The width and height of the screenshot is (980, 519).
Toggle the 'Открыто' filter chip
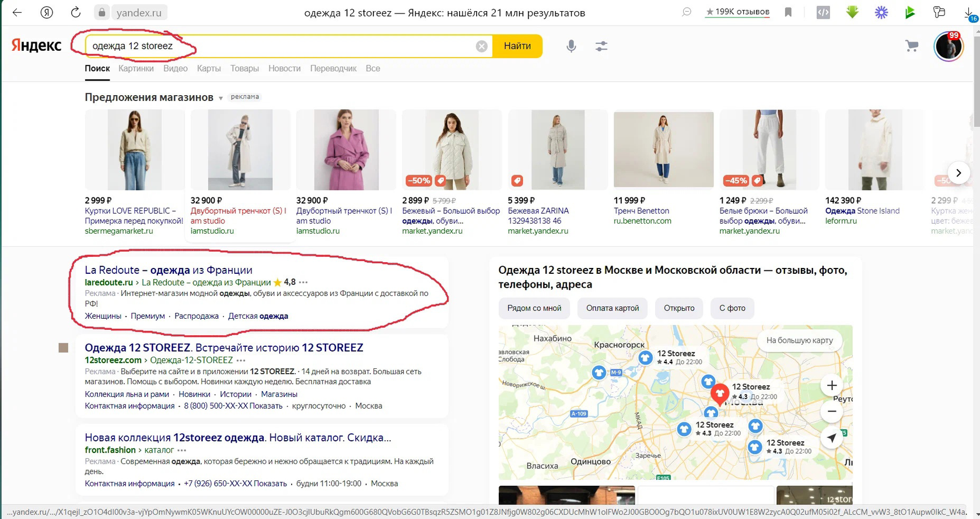click(x=679, y=308)
